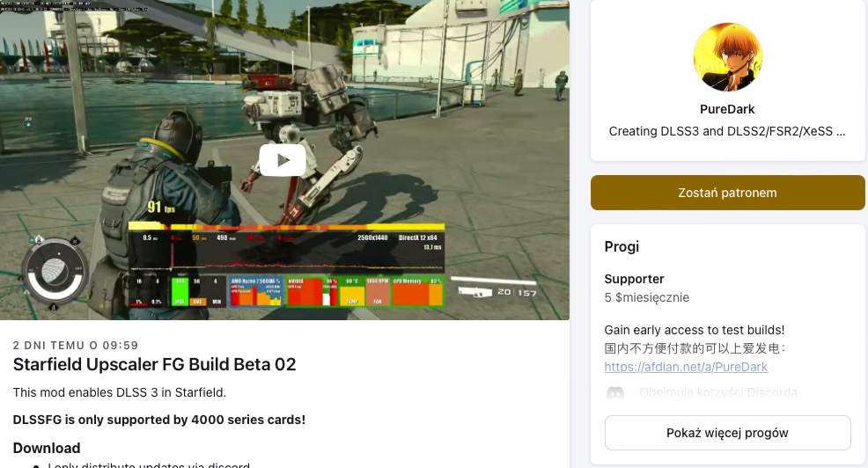Click the 5 $ miesięcznie price label
This screenshot has width=868, height=468.
646,297
